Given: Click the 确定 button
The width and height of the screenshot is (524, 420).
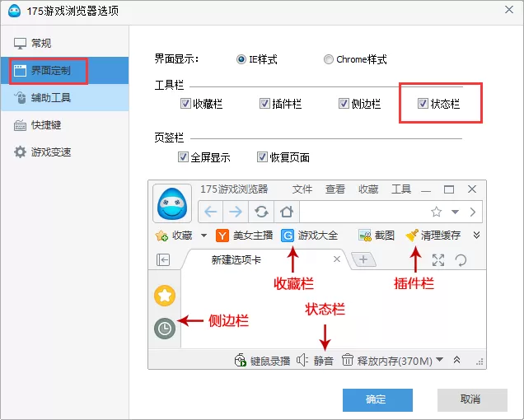Looking at the screenshot, I should tap(377, 399).
